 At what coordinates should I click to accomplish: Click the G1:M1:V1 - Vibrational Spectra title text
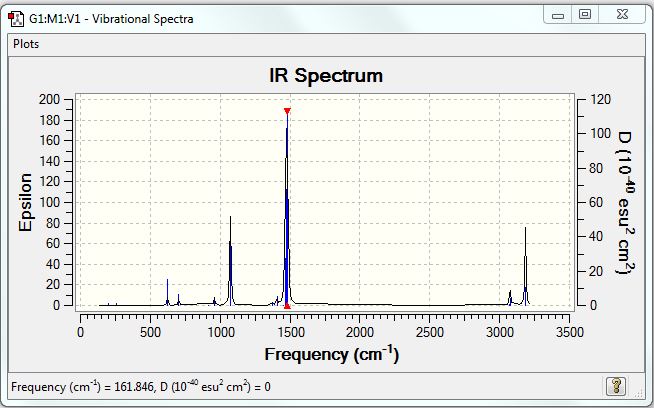(111, 19)
